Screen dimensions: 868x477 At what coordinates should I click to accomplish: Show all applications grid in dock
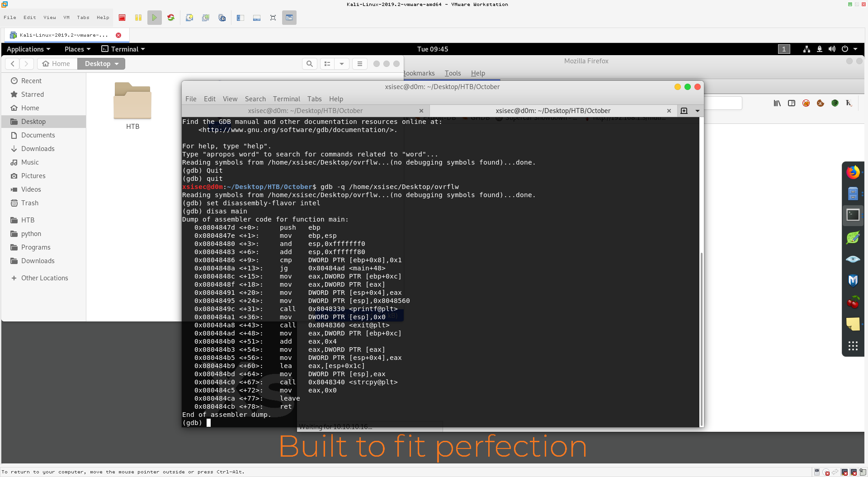[x=853, y=346]
